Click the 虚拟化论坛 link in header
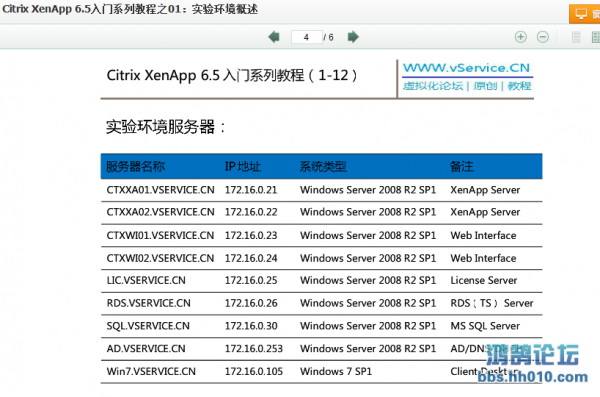The height and width of the screenshot is (397, 600). pos(433,86)
